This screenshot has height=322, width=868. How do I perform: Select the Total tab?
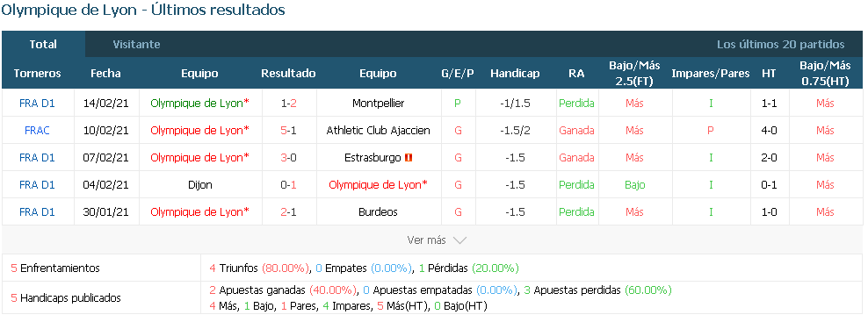(x=43, y=44)
